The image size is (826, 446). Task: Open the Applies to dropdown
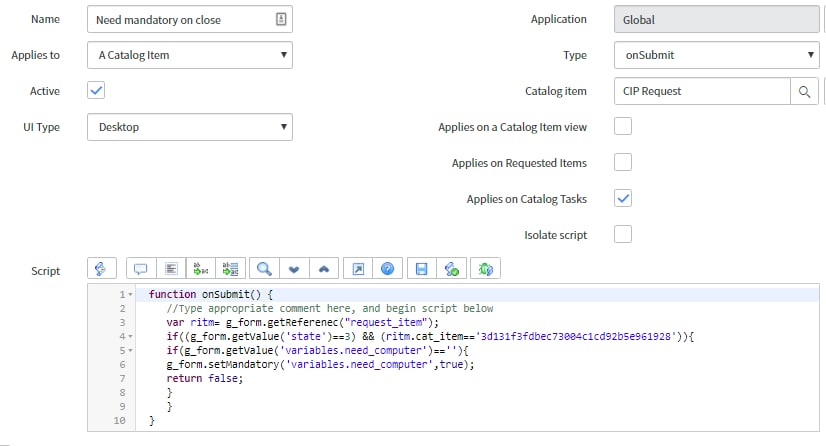pyautogui.click(x=189, y=55)
